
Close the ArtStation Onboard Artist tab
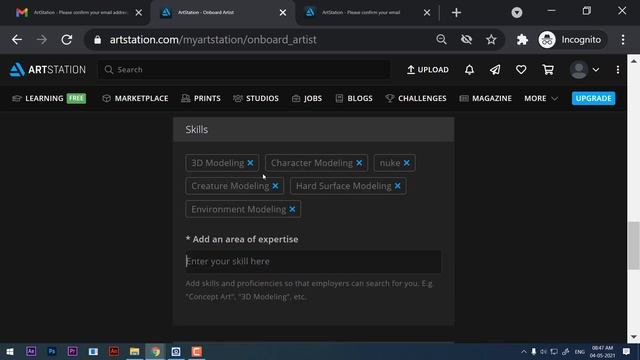283,13
